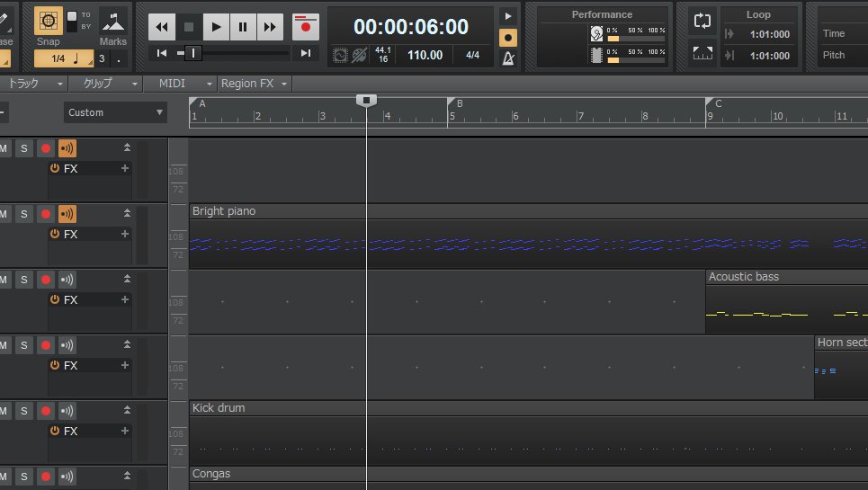Open the Marks module icon
The image size is (868, 490).
[x=112, y=22]
